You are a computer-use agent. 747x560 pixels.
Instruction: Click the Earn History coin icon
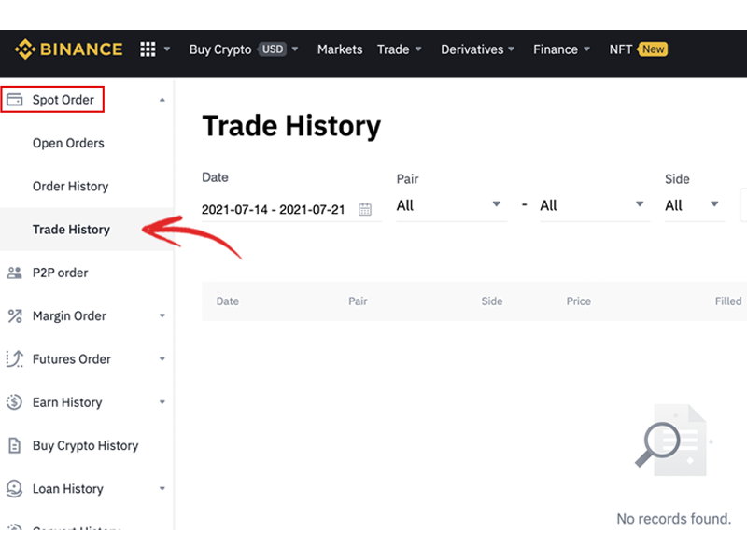pos(15,402)
